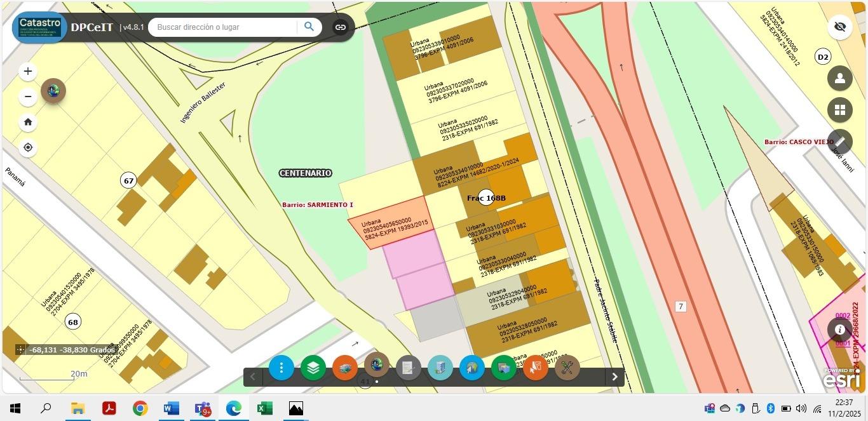Toggle the round basemap globe button

pos(53,91)
